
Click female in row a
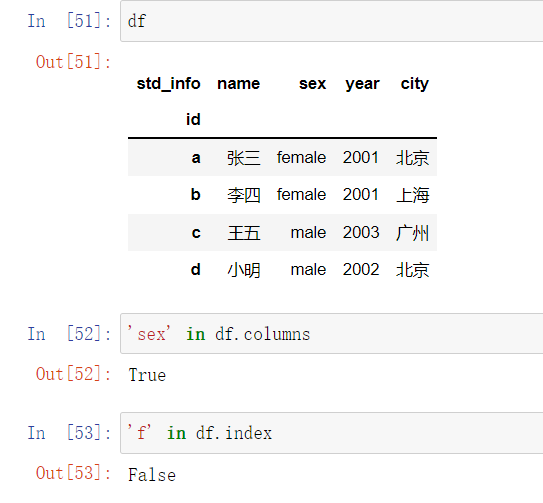(301, 158)
